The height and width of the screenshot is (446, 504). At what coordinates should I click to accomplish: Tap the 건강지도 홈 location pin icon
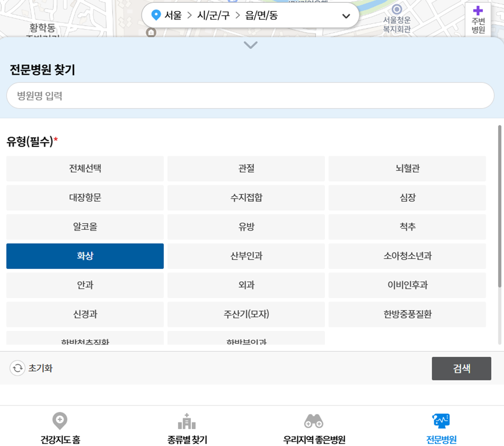tap(60, 421)
